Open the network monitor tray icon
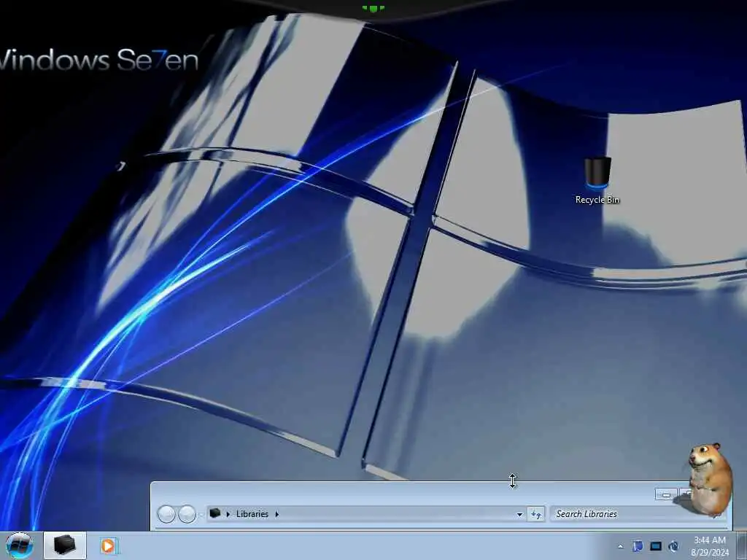The width and height of the screenshot is (747, 560). coord(656,546)
